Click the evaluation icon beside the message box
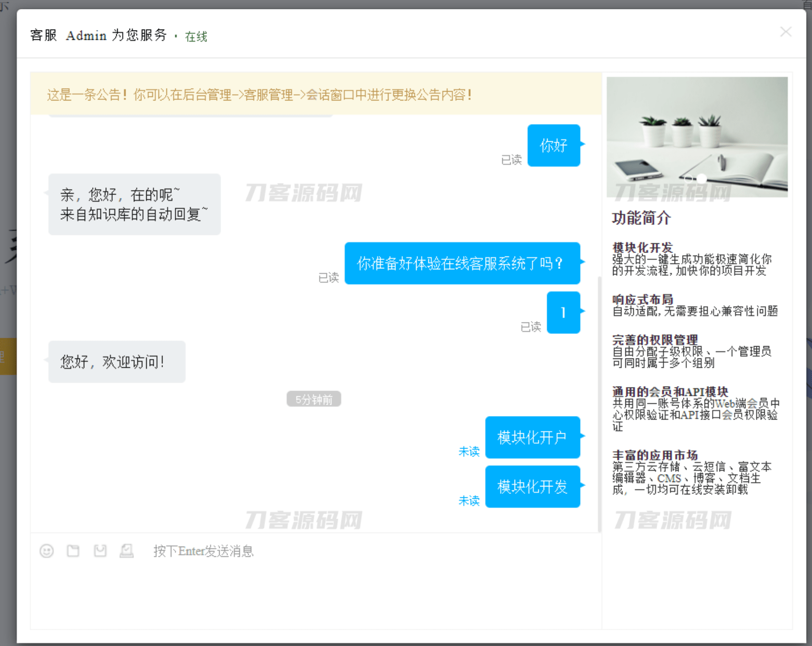 pyautogui.click(x=127, y=551)
